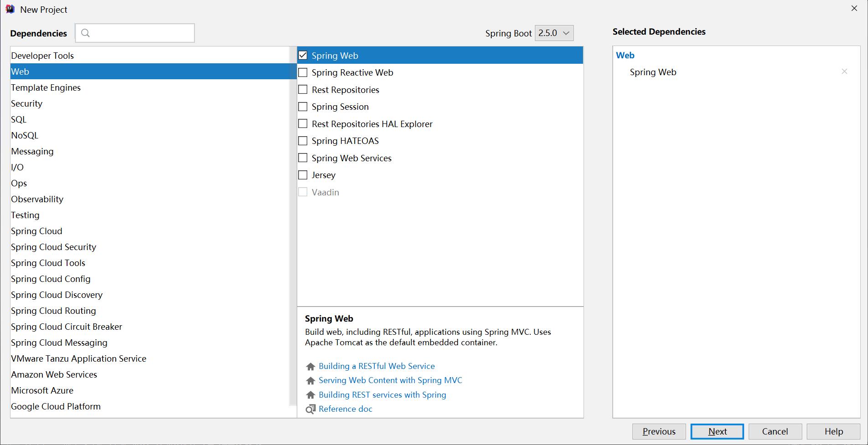Select the Web category

[x=150, y=72]
